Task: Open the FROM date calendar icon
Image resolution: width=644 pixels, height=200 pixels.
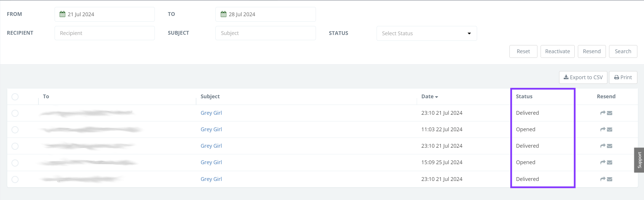Action: pos(62,14)
